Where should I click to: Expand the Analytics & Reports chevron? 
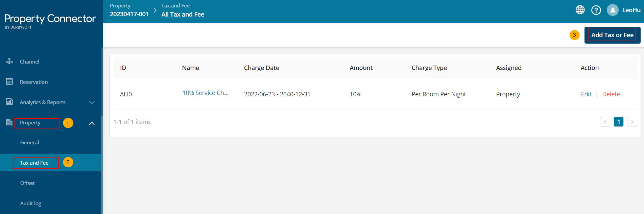coord(92,102)
